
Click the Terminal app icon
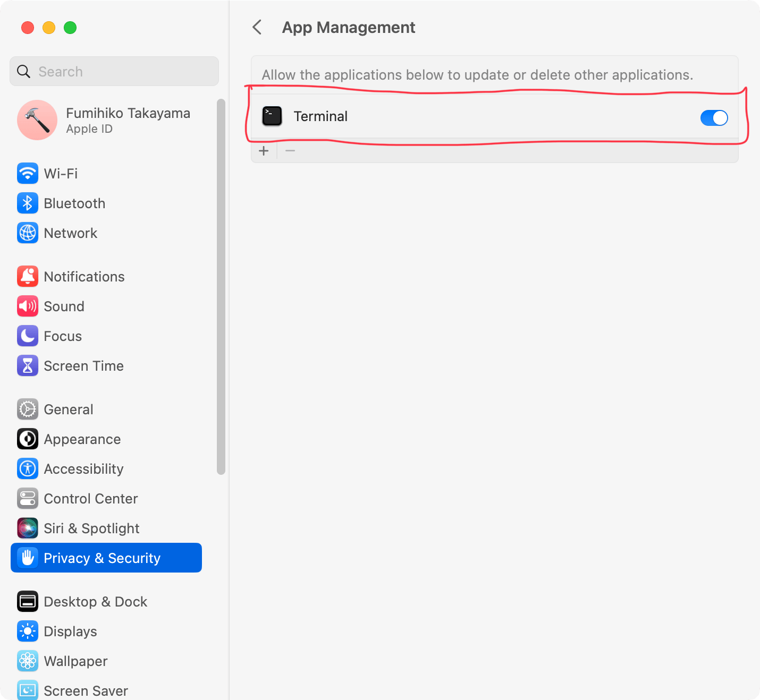272,116
